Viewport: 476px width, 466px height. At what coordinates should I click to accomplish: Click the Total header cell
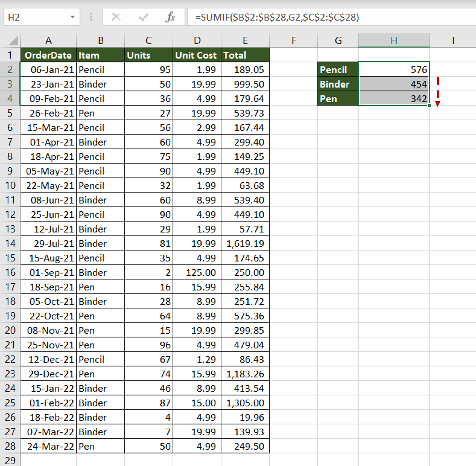coord(245,55)
